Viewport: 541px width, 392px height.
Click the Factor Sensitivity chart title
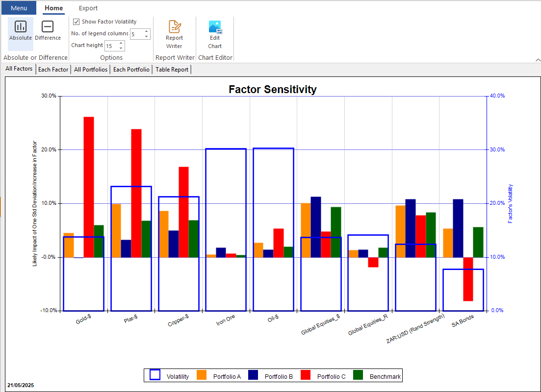[x=273, y=89]
